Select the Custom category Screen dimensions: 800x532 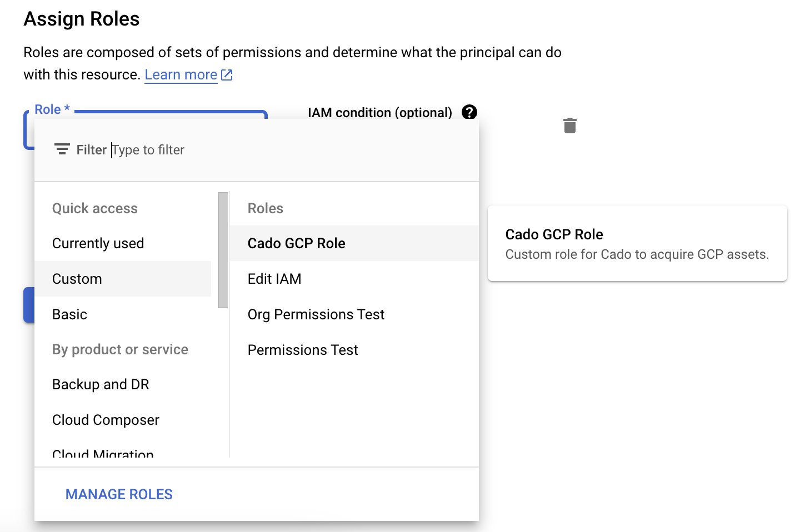[x=123, y=279]
